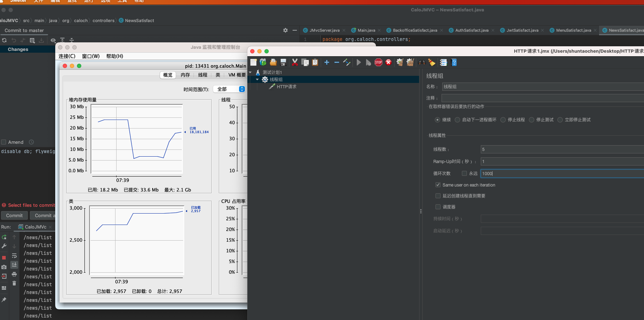Open the View Options eye dropdown in Commit toolbar

click(x=53, y=40)
